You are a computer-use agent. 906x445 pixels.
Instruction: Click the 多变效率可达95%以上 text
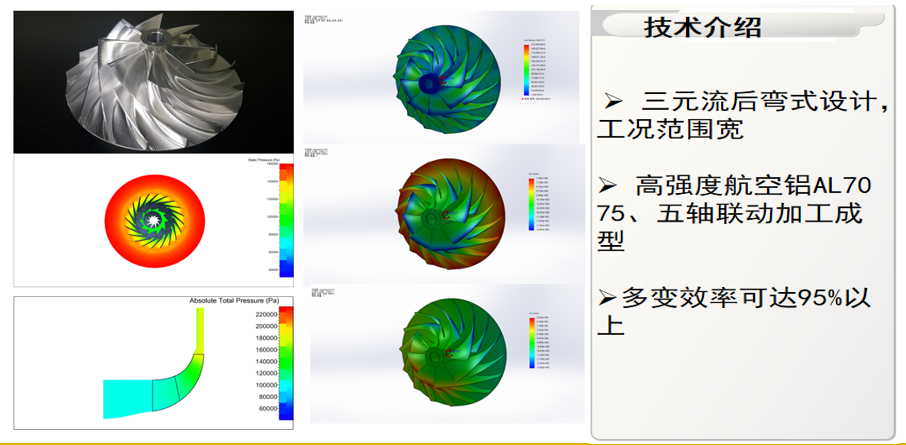click(x=744, y=297)
